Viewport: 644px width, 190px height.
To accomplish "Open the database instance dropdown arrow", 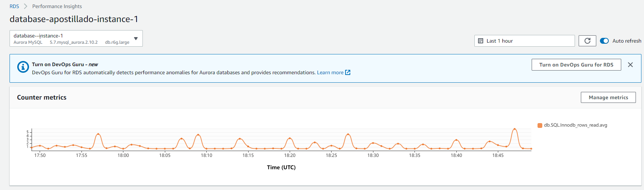I will click(136, 39).
